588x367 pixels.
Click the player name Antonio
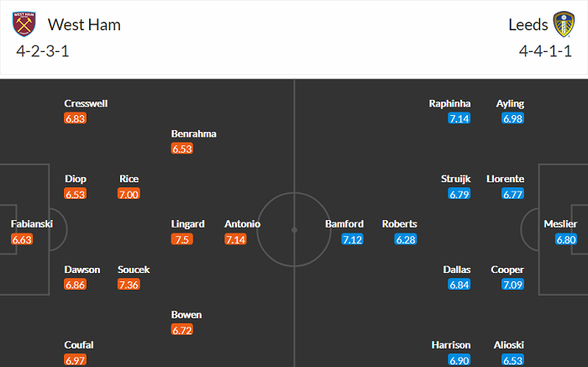242,224
